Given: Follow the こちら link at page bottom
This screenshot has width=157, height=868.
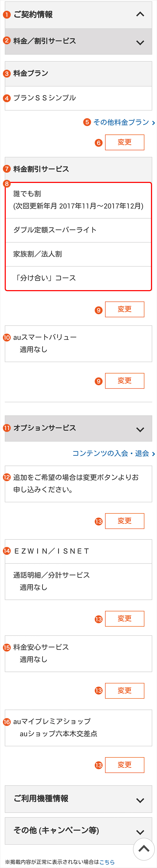Looking at the screenshot, I should [x=106, y=862].
